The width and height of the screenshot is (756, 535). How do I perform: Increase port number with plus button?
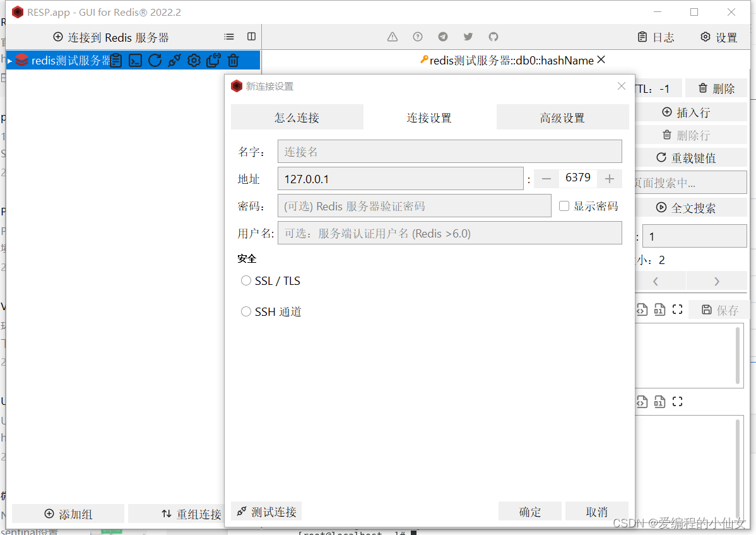610,179
